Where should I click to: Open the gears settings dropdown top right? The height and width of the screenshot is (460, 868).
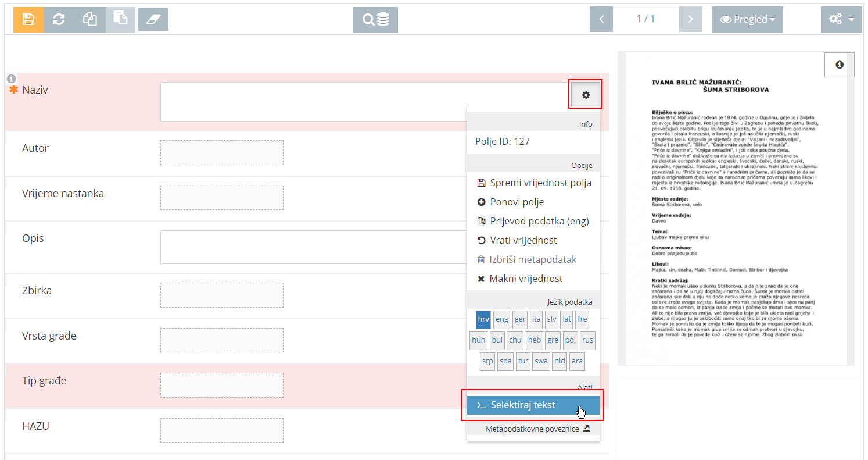click(841, 19)
